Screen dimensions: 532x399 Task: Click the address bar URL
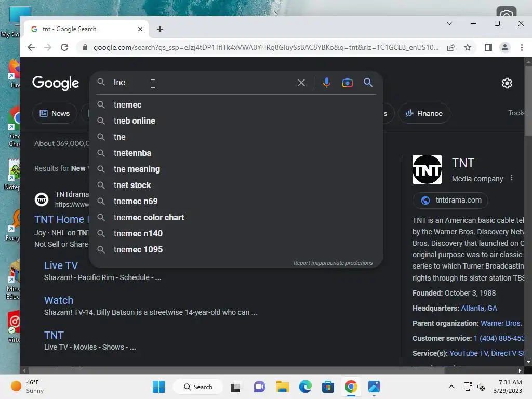(x=266, y=47)
